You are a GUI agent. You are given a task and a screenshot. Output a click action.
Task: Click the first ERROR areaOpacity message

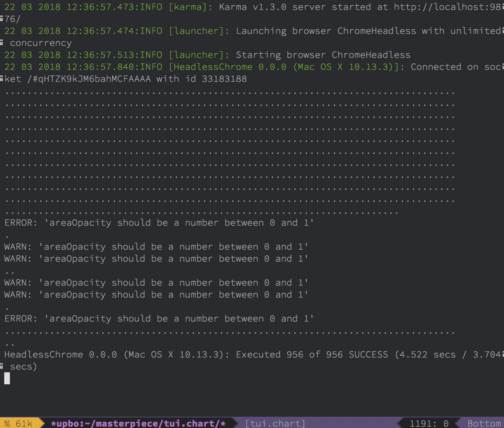(x=159, y=223)
